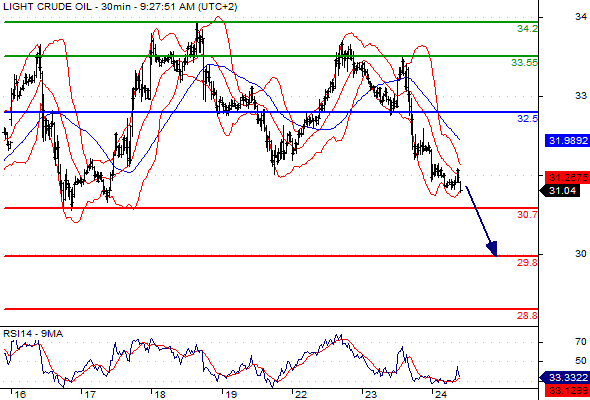Screen dimensions: 590x400
Task: Click the 32.5 blue pivot level label
Action: [527, 119]
